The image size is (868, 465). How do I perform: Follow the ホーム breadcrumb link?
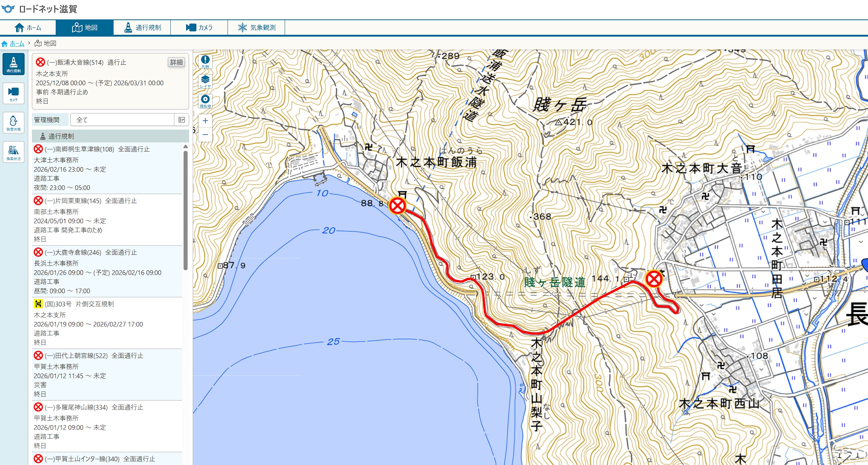17,44
